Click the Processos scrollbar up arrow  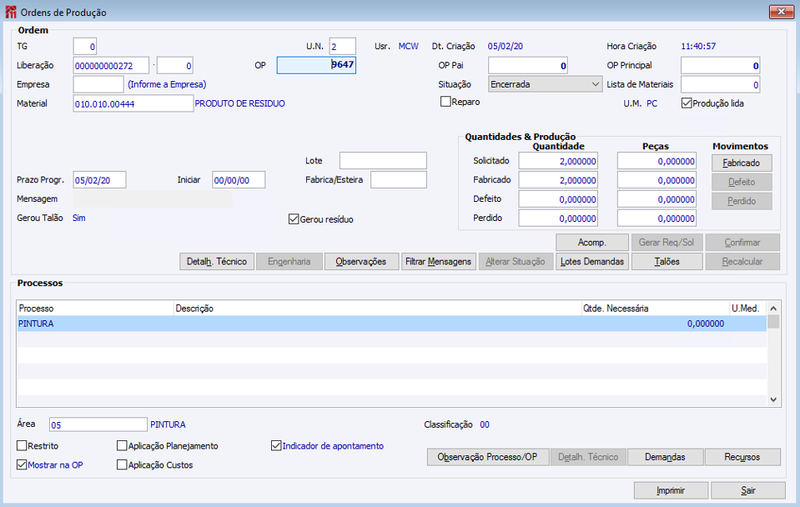pyautogui.click(x=773, y=308)
